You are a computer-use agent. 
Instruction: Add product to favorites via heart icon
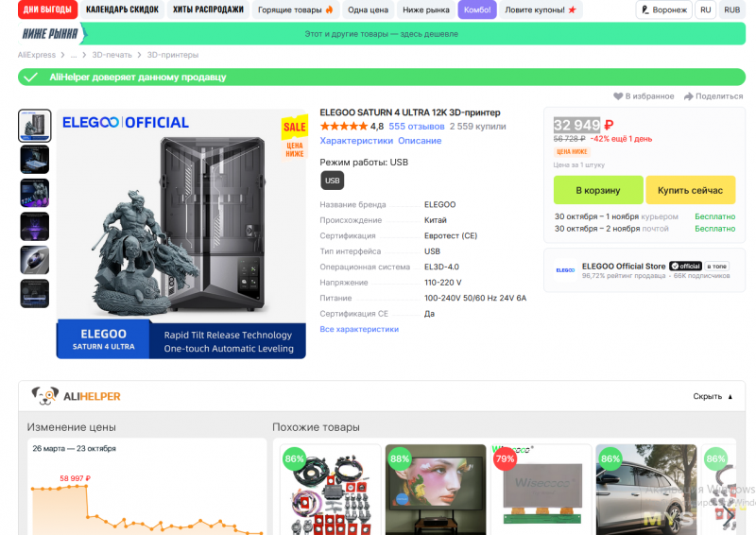click(619, 96)
